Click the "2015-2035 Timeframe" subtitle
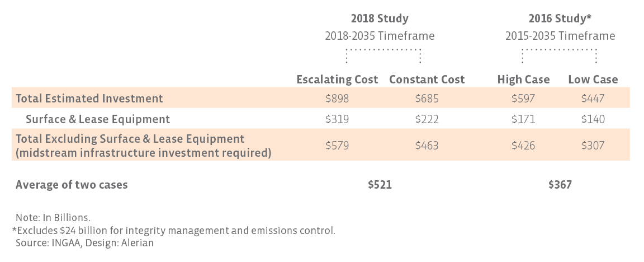Screen dimensions: 644x262 coord(560,36)
